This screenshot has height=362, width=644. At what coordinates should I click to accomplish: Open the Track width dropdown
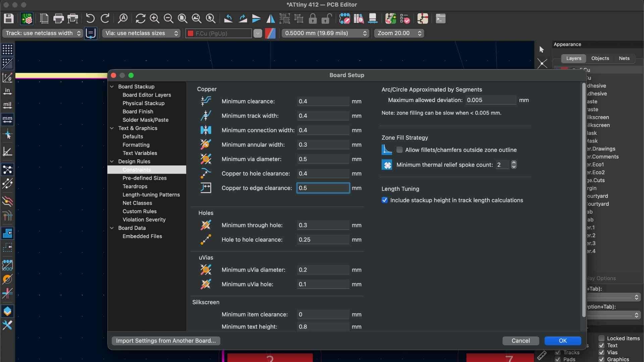pos(43,33)
